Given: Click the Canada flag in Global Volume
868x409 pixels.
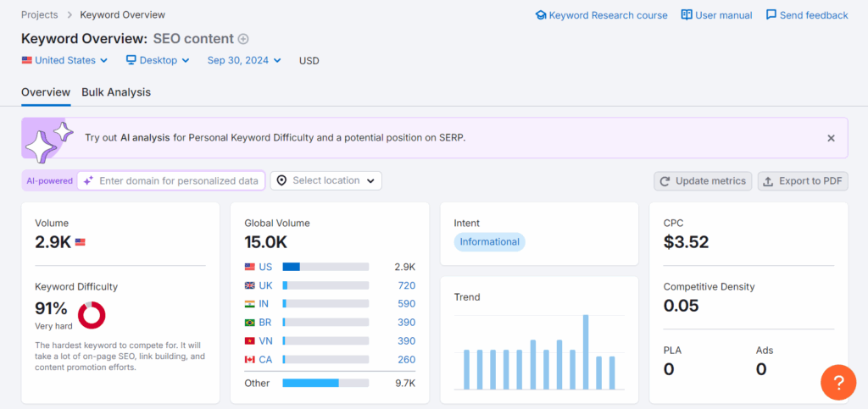Looking at the screenshot, I should pyautogui.click(x=250, y=360).
